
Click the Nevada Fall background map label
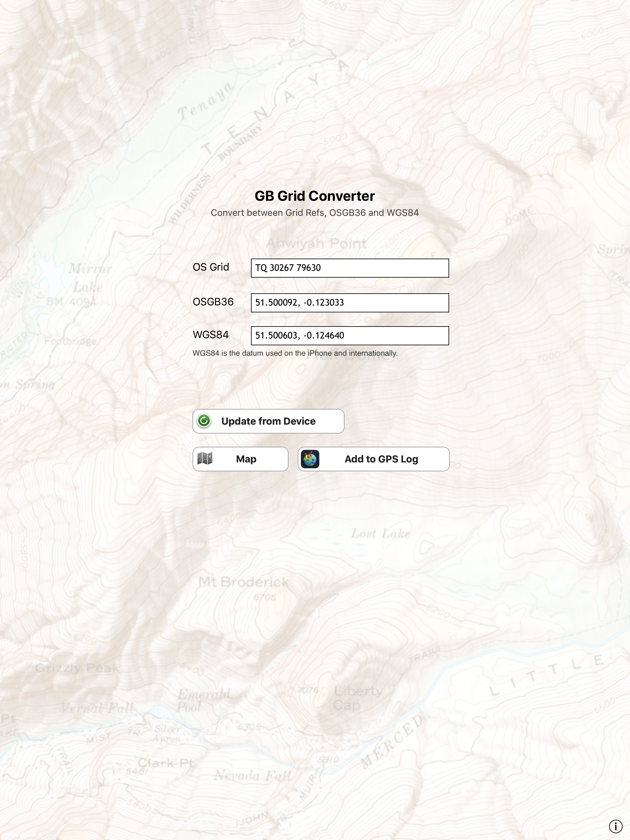[x=253, y=775]
